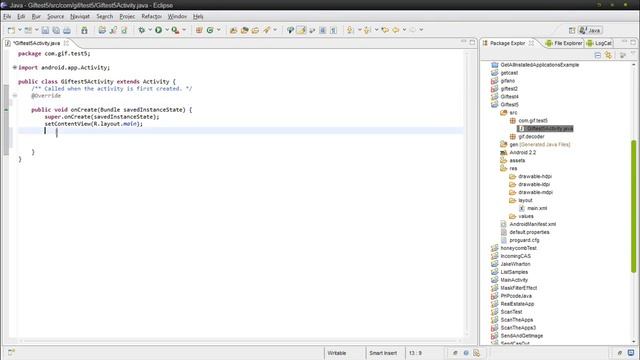
Task: Open the File menu
Action: 7,16
